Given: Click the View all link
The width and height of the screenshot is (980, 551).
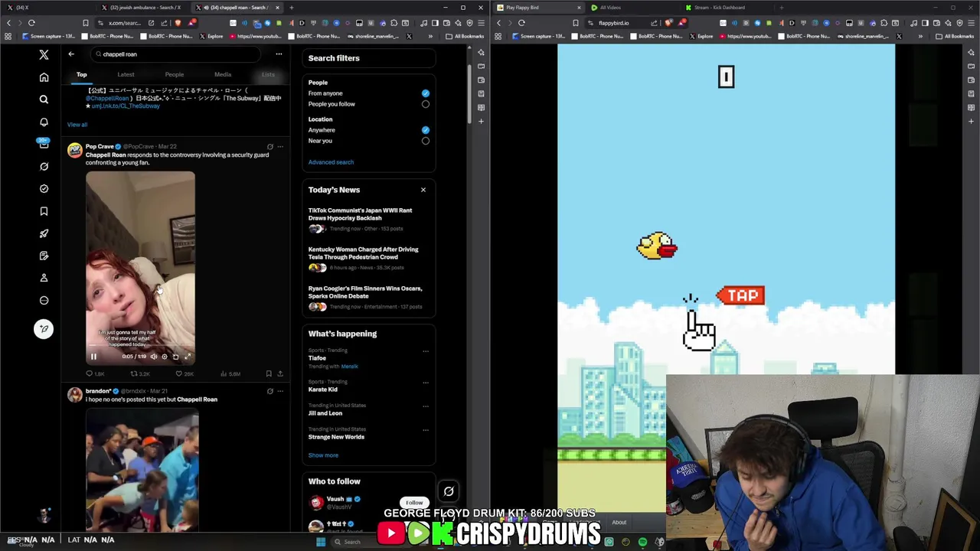Looking at the screenshot, I should pos(77,125).
